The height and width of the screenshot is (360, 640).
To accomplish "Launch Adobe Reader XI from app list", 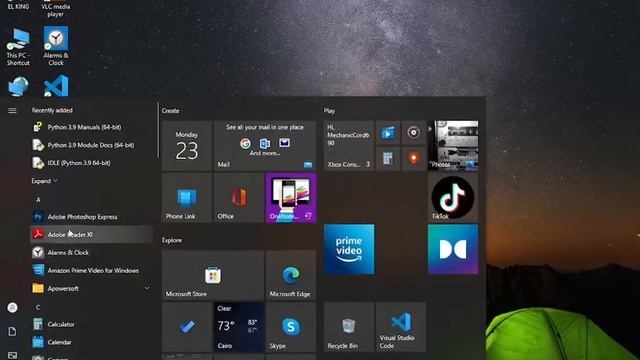I will point(91,234).
